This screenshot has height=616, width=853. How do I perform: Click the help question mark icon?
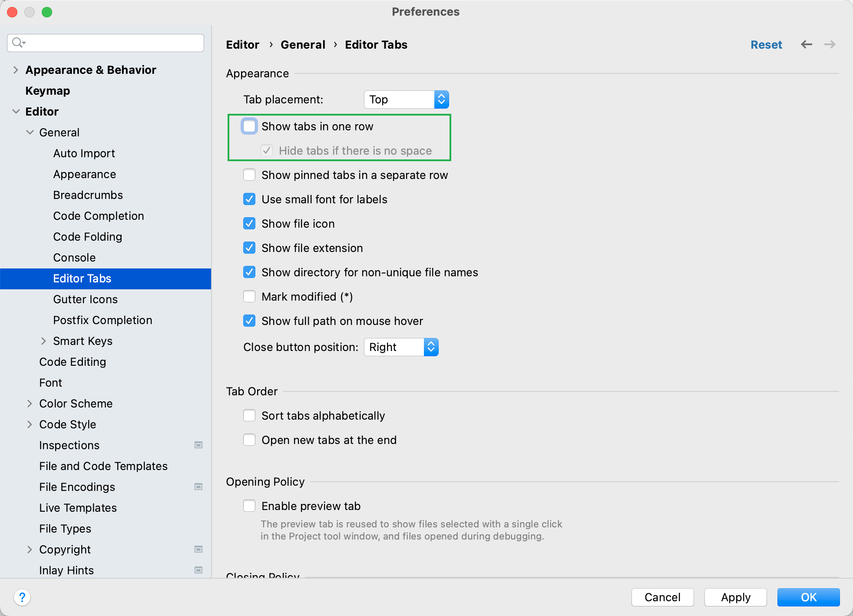pyautogui.click(x=22, y=597)
